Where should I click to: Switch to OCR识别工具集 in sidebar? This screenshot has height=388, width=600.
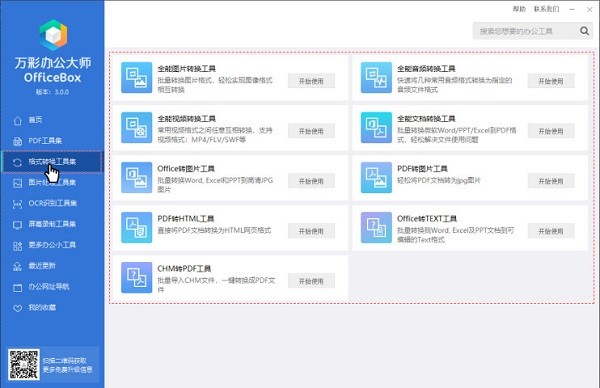pos(52,204)
